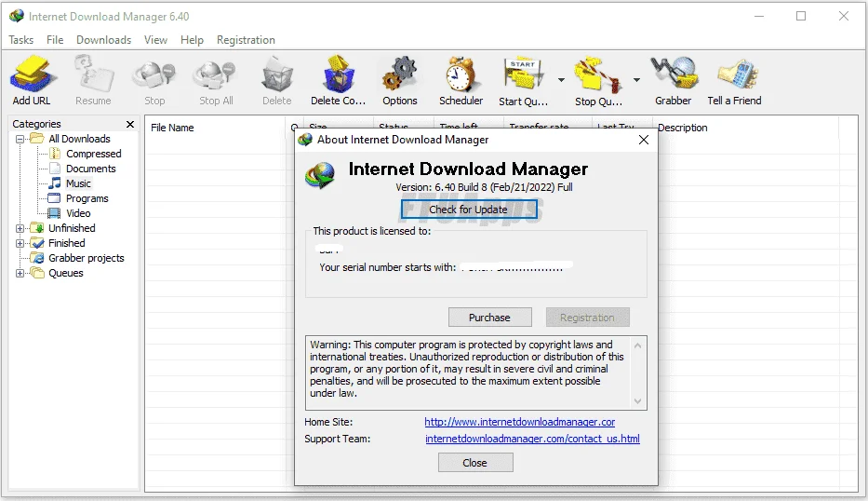Viewport: 868px width, 501px height.
Task: Click 'Your serial number starts with:' text
Action: (x=388, y=267)
